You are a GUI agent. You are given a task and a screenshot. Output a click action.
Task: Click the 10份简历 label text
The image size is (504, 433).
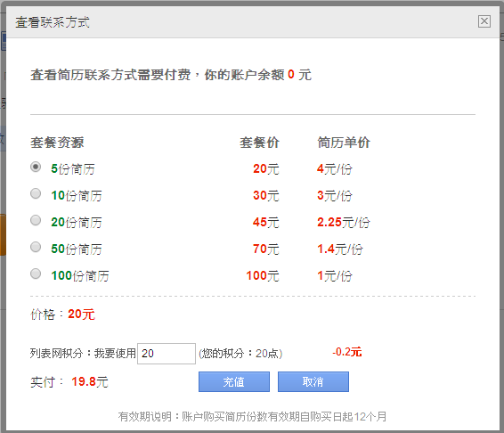pyautogui.click(x=77, y=196)
